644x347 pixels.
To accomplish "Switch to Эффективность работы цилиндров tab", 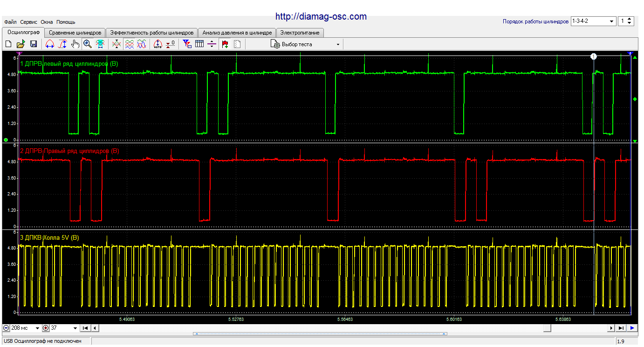I will [x=151, y=33].
